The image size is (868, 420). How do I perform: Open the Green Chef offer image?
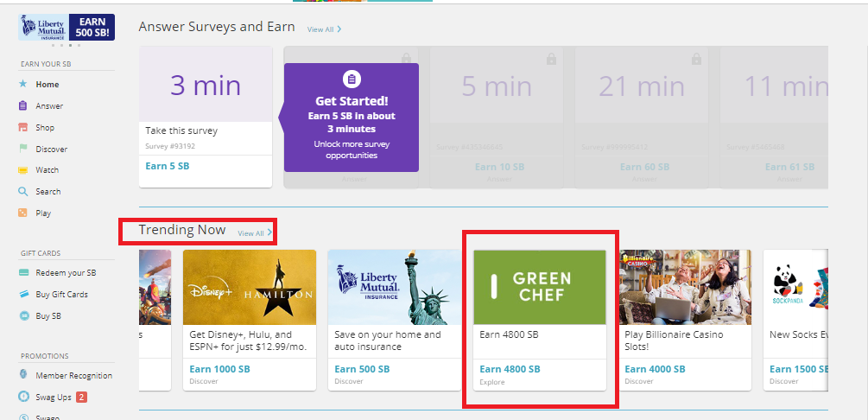coord(540,287)
